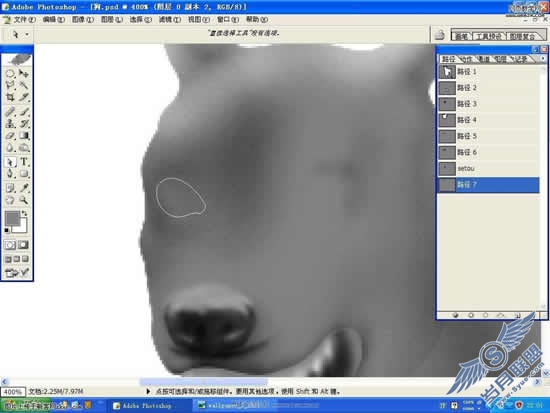
Task: Select the Eyedropper tool
Action: [x=24, y=188]
